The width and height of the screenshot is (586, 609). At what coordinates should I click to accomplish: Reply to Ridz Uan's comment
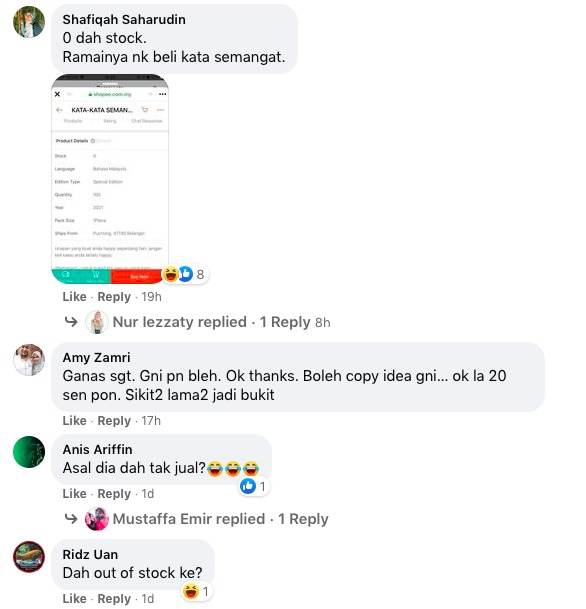114,599
